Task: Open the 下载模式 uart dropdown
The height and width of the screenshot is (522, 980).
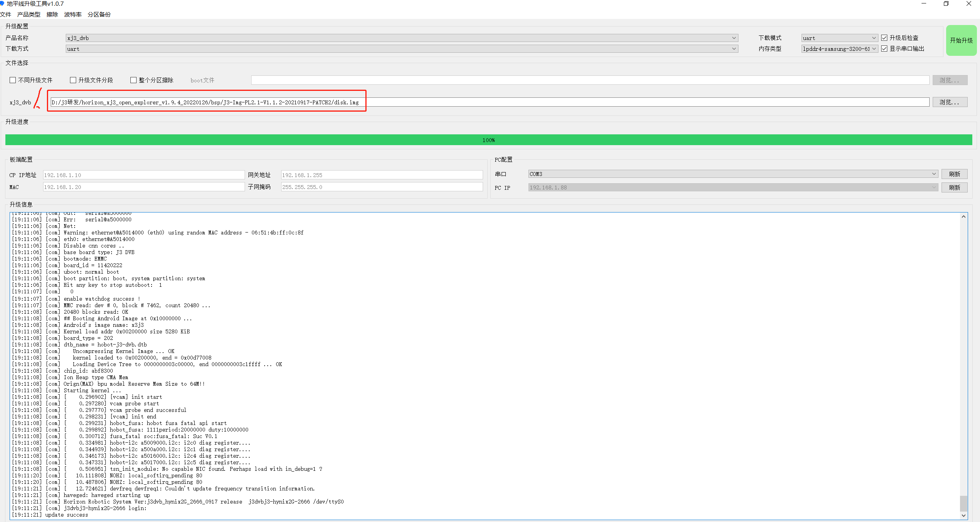Action: [873, 38]
